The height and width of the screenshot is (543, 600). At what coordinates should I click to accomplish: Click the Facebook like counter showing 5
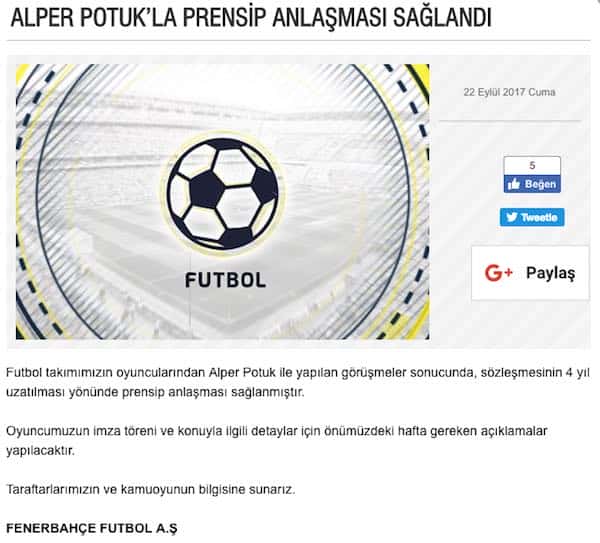(532, 165)
